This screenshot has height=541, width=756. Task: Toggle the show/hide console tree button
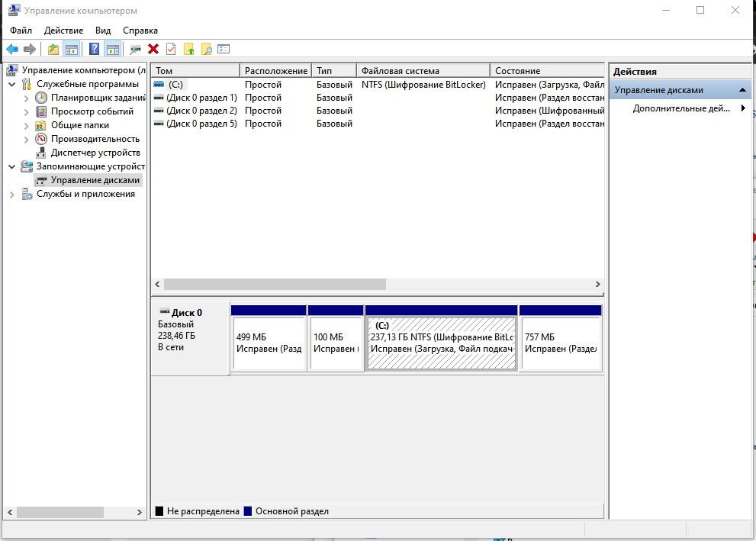(x=72, y=49)
